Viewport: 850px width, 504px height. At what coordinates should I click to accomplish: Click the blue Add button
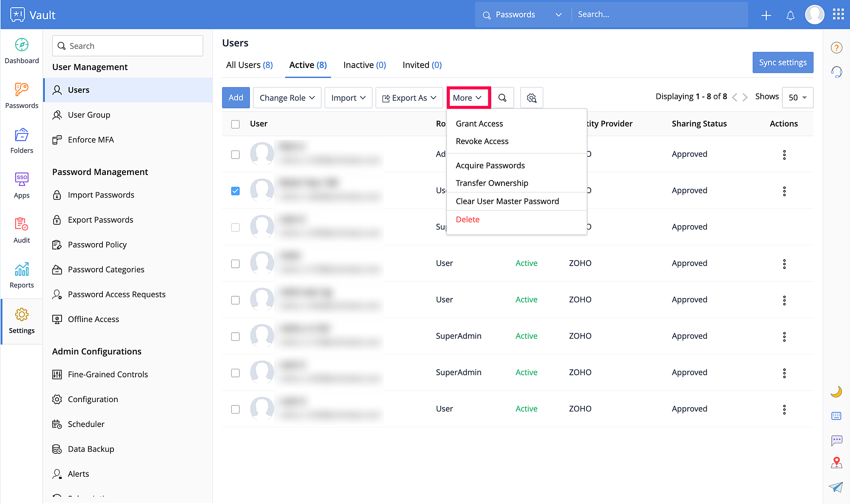(x=236, y=98)
